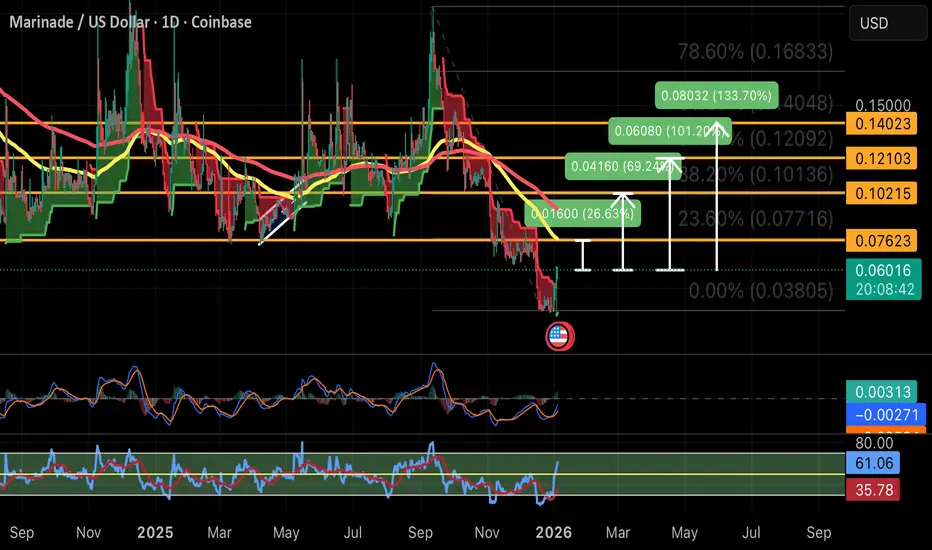Click the US flag economic event icon

560,337
